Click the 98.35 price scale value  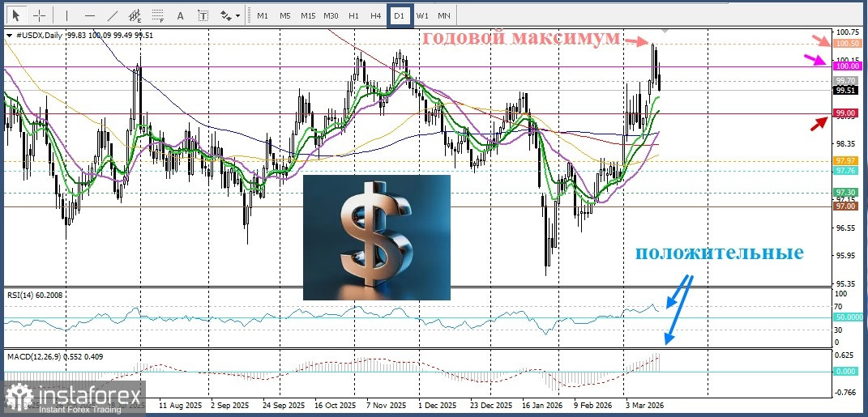[x=847, y=144]
